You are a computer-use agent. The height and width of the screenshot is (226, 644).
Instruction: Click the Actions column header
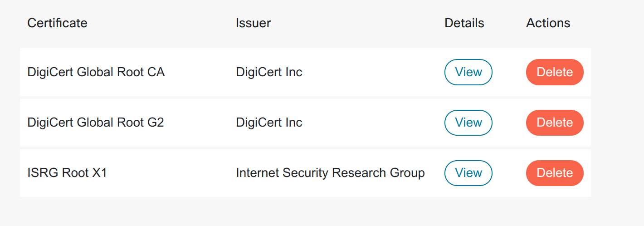548,23
